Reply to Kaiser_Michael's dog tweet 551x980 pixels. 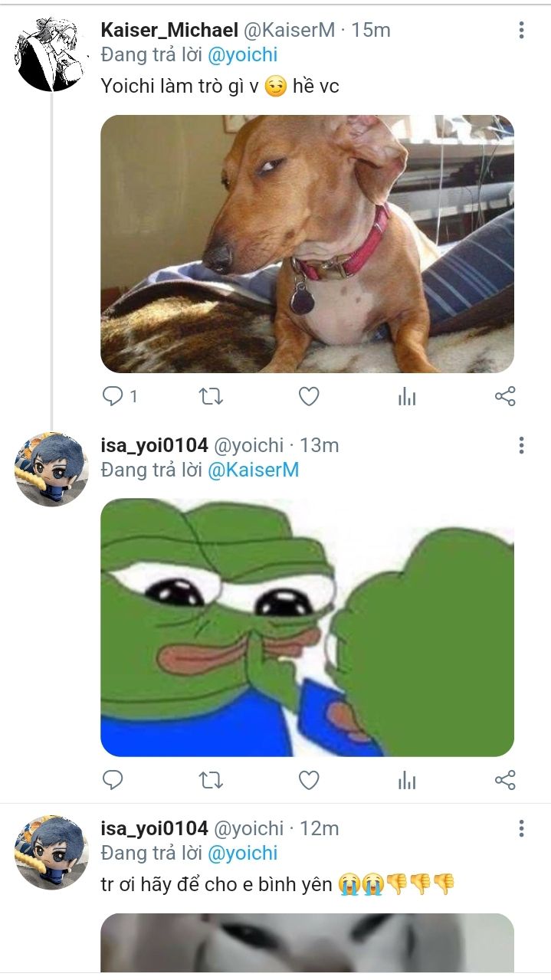113,396
